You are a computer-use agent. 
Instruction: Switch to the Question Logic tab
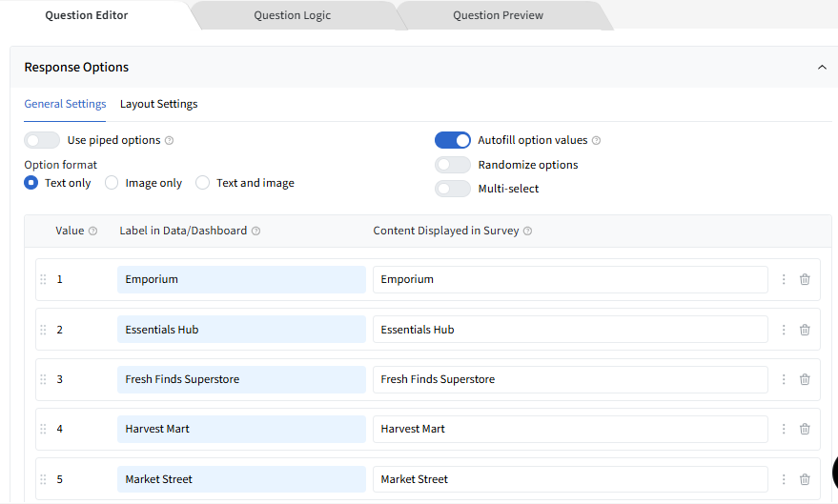[x=293, y=15]
